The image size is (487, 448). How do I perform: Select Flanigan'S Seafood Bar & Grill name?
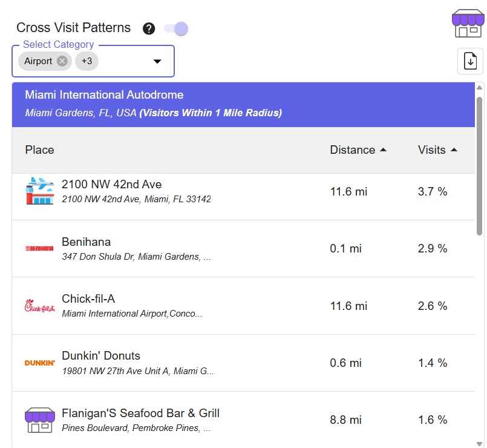click(140, 413)
